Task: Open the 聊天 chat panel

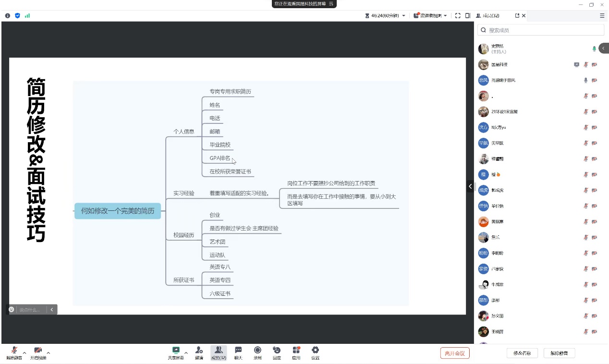Action: pyautogui.click(x=238, y=352)
